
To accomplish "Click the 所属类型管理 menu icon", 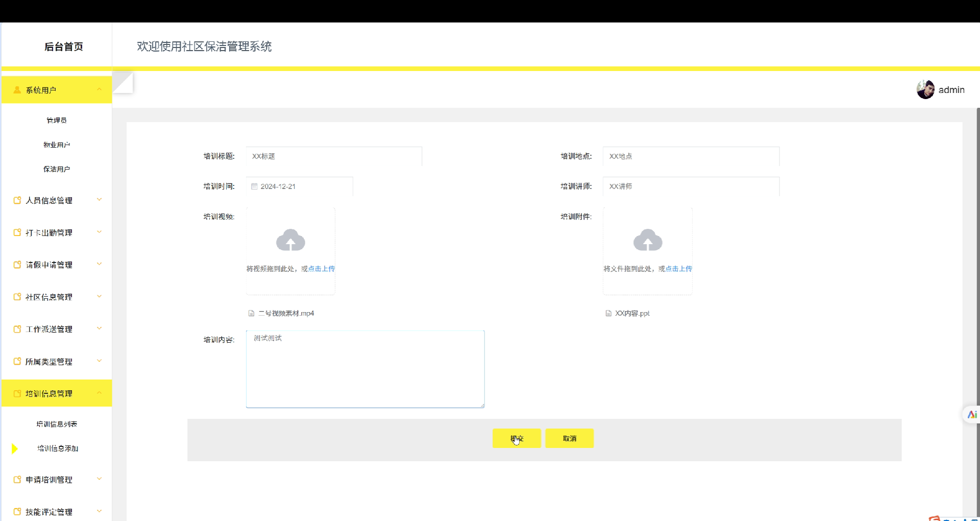I will [17, 361].
